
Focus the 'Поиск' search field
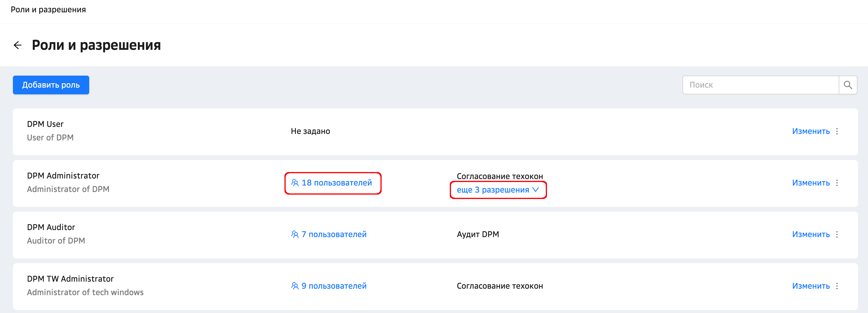(760, 85)
